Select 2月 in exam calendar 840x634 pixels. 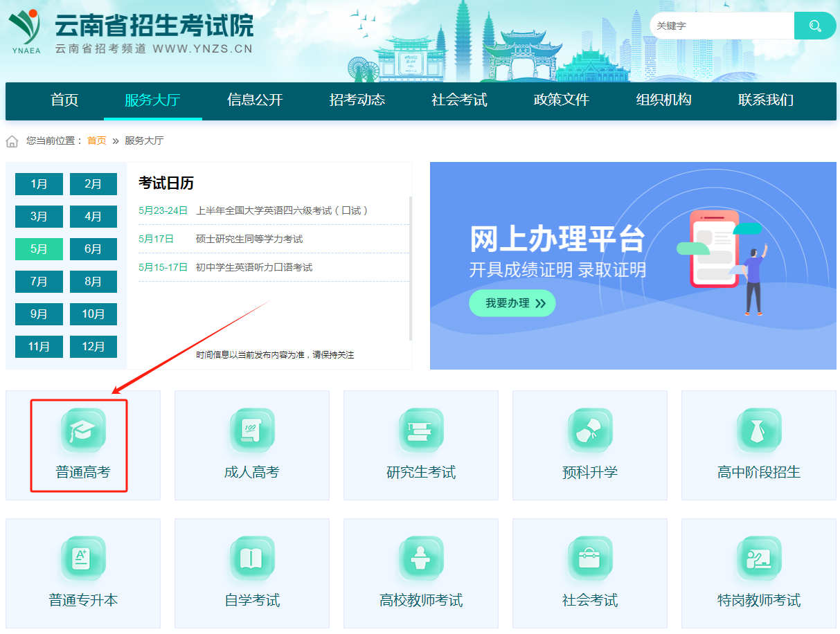coord(93,184)
